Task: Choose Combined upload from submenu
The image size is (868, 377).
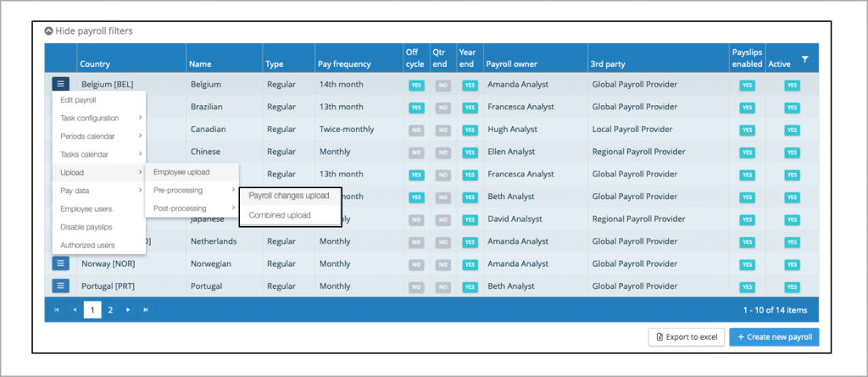Action: tap(280, 215)
